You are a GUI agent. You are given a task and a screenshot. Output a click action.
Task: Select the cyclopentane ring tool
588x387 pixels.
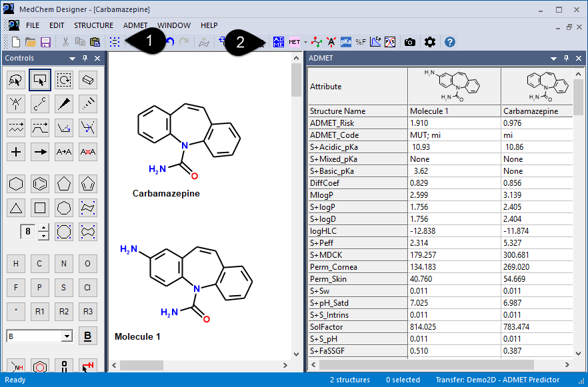64,184
